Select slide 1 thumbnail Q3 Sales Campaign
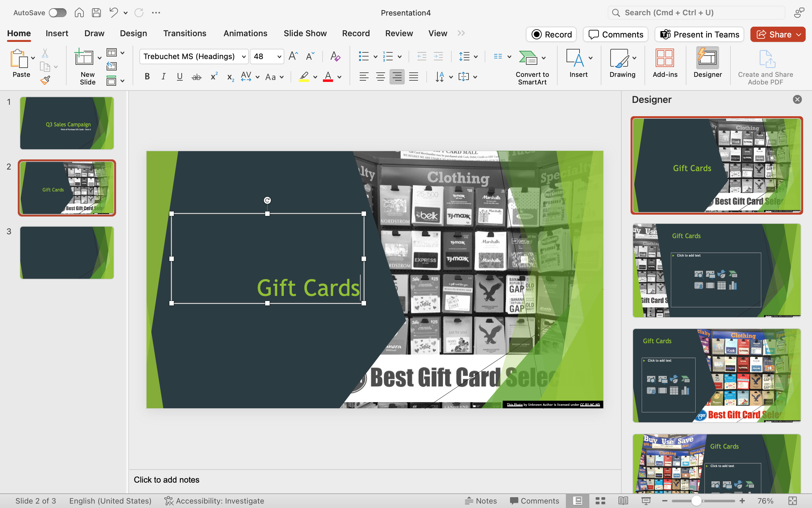 coord(67,123)
